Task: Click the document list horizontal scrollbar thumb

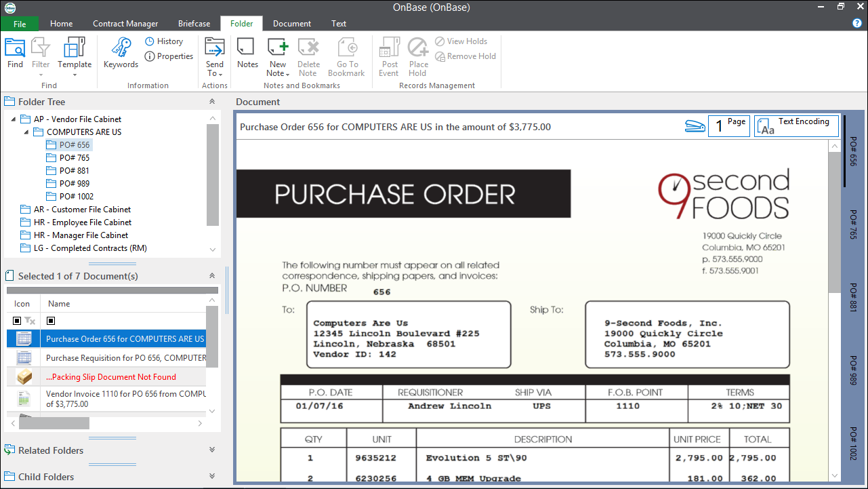Action: (x=54, y=423)
